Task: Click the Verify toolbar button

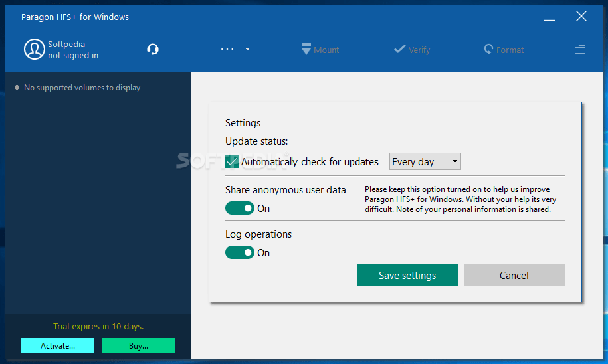Action: (x=412, y=50)
